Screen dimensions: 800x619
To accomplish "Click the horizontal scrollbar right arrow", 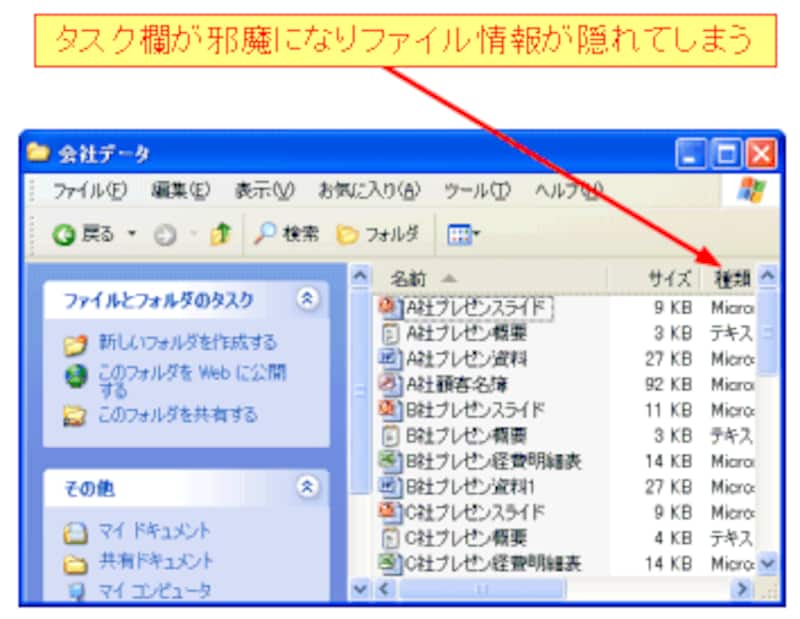I will pyautogui.click(x=743, y=589).
